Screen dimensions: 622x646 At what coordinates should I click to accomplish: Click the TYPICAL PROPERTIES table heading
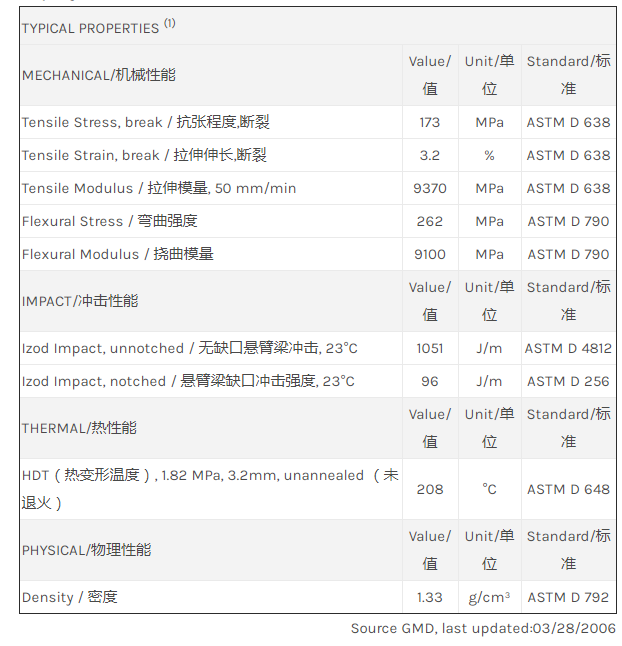[x=90, y=28]
